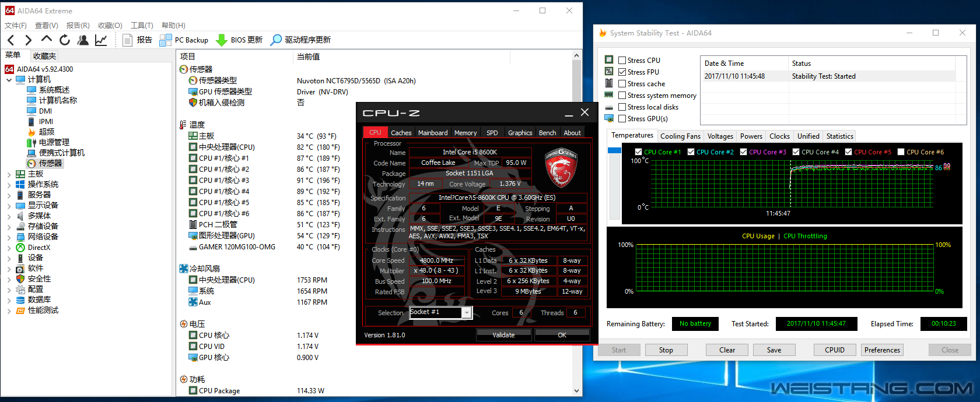Click the Stress GPU(s) monitor icon
The height and width of the screenshot is (402, 980).
[609, 118]
